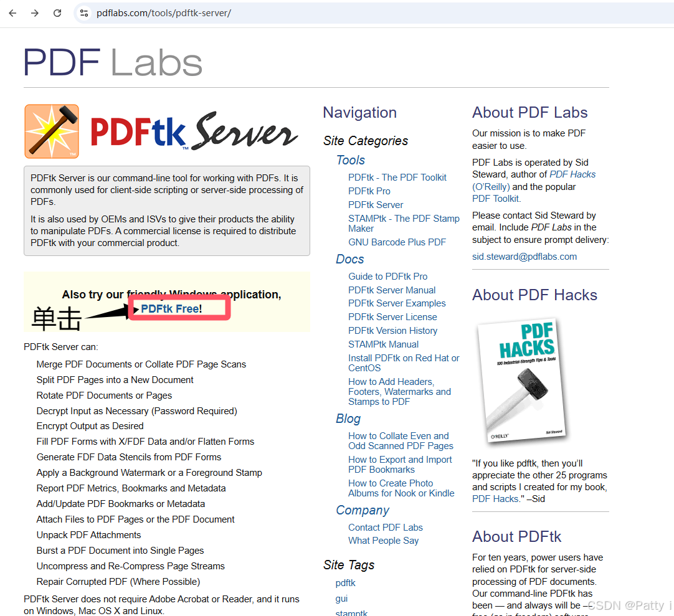Open GNU Barcode Plus PDF link
Viewport: 674px width, 616px height.
[397, 242]
